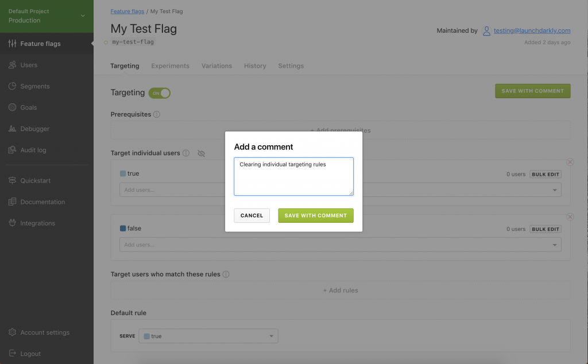The width and height of the screenshot is (588, 364).
Task: Open the History tab
Action: [255, 66]
